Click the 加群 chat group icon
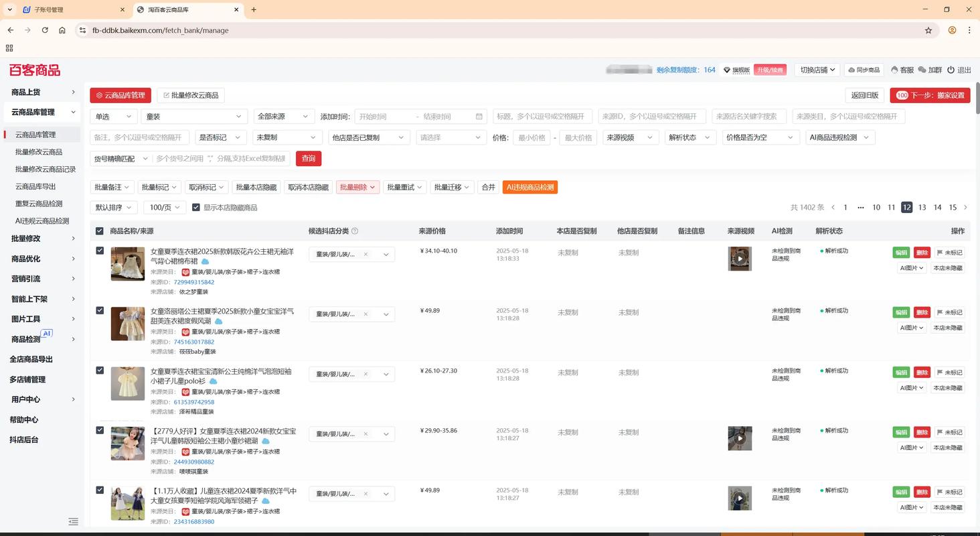980x536 pixels. 922,70
